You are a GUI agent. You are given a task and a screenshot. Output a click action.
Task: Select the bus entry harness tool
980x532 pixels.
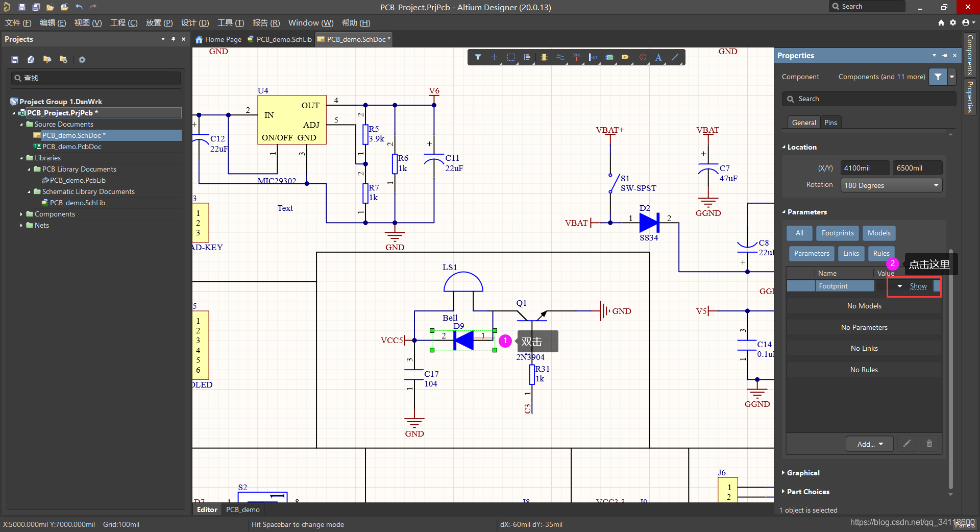pyautogui.click(x=593, y=57)
